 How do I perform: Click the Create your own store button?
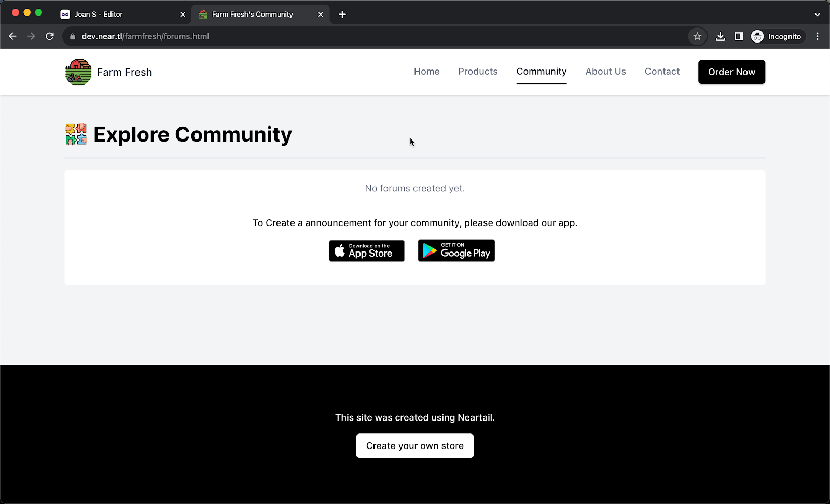click(x=414, y=445)
